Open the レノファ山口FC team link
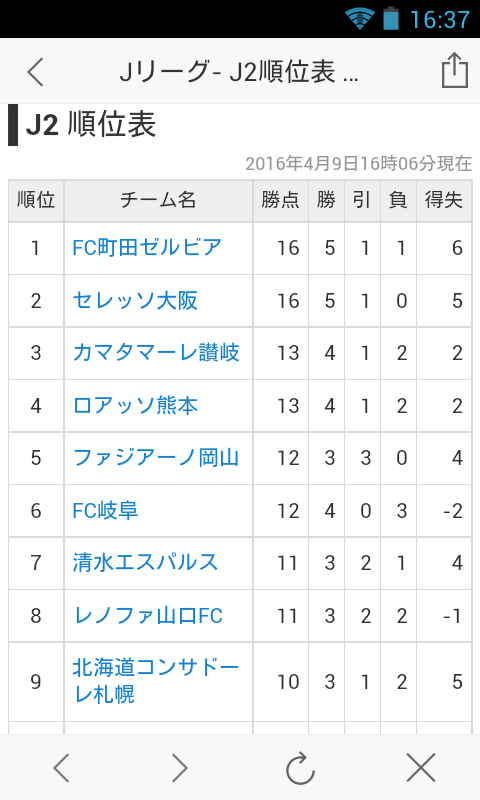 pos(148,616)
